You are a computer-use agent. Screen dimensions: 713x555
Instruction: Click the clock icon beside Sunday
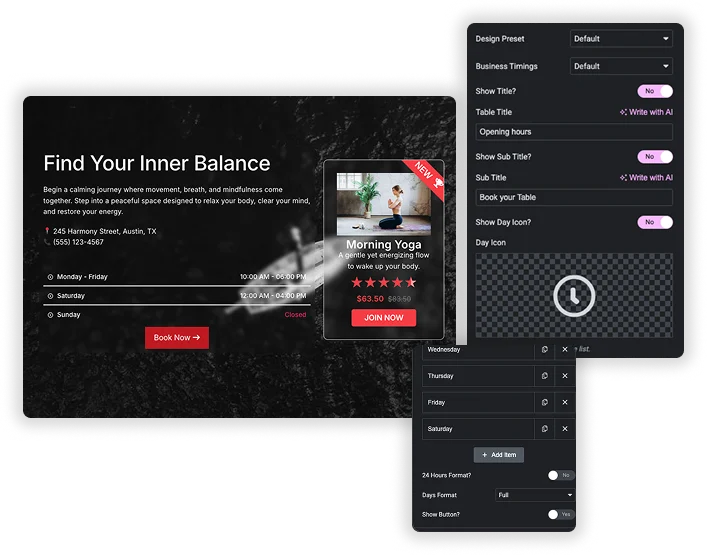[50, 315]
